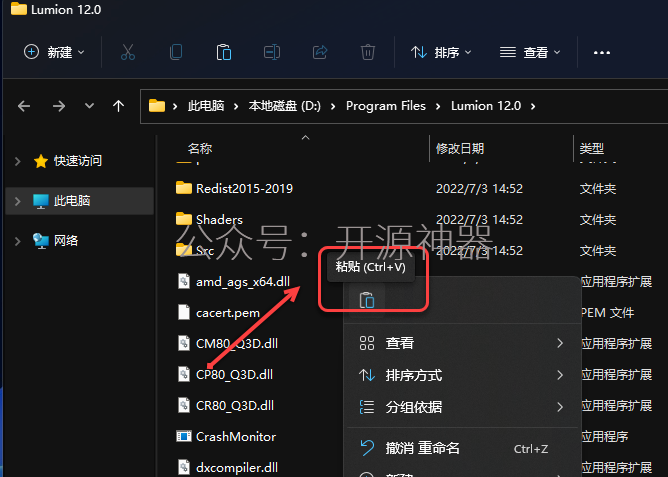Image resolution: width=668 pixels, height=477 pixels.
Task: Click 本地磁盘 (D:) in address bar
Action: 285,106
